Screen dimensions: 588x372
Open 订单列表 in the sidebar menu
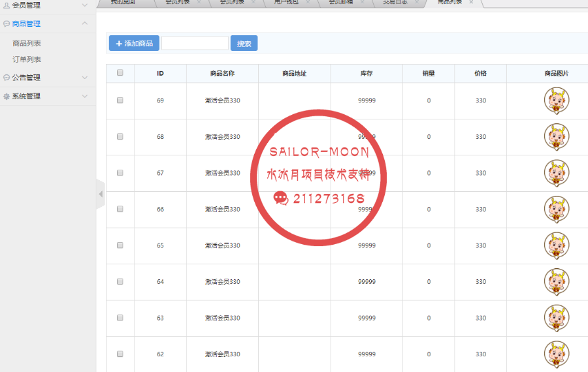click(27, 59)
